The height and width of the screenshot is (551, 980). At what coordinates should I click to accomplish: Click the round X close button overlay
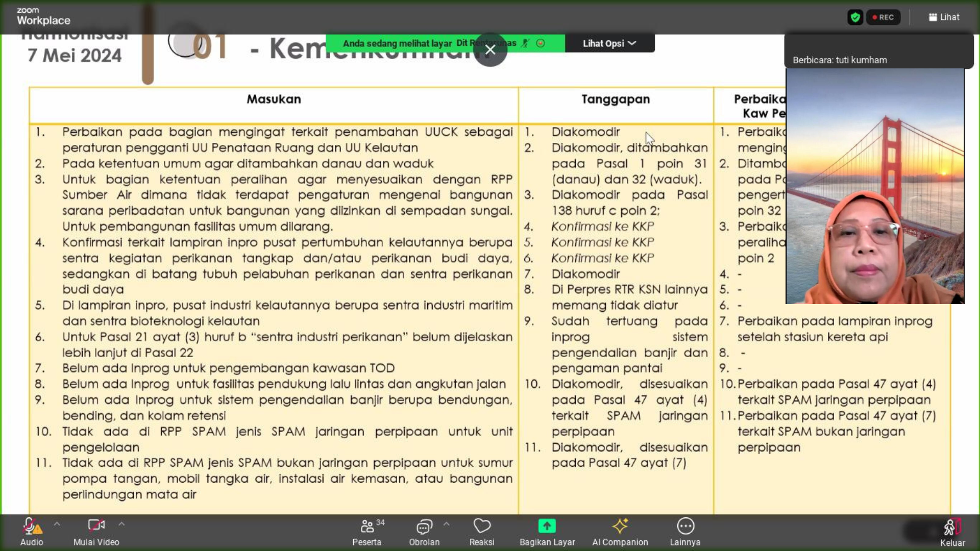[x=490, y=49]
